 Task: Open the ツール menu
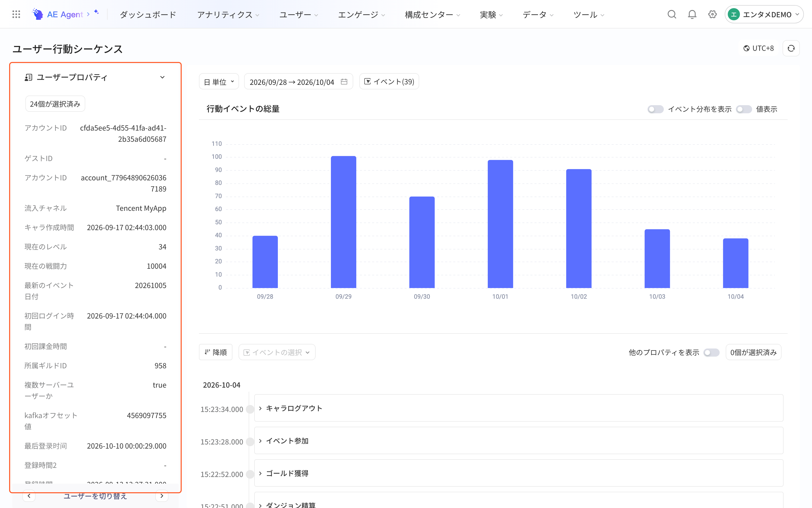[x=588, y=14]
